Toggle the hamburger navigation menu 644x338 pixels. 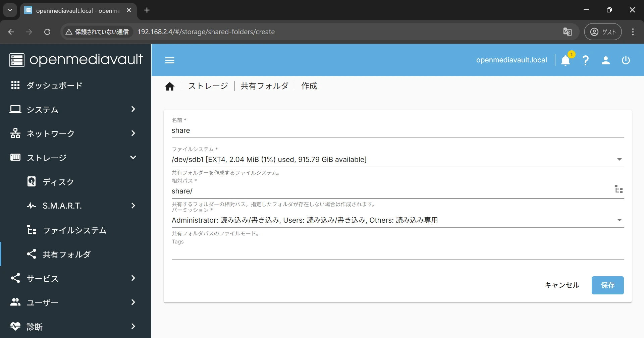click(x=170, y=60)
